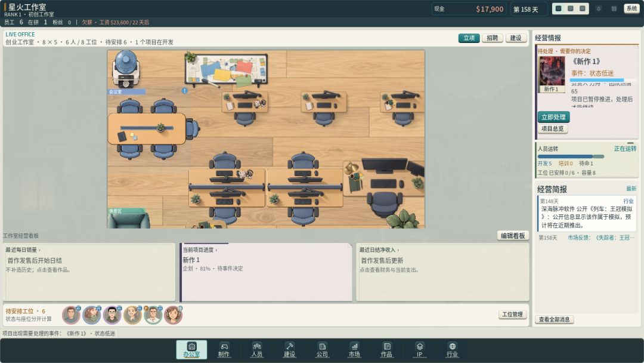Click the water cooler in the office
This screenshot has height=363, width=644.
tap(125, 68)
